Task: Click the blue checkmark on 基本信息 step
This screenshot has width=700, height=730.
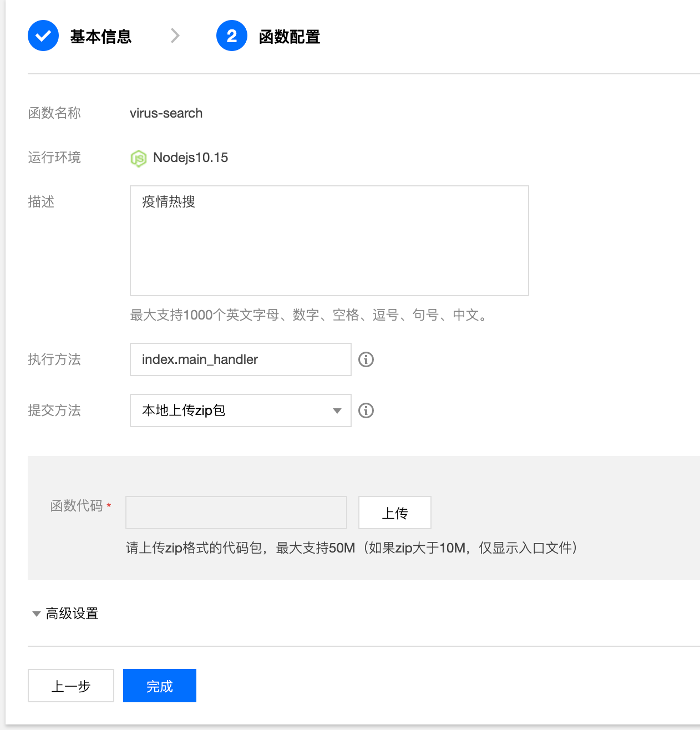Action: click(x=43, y=36)
